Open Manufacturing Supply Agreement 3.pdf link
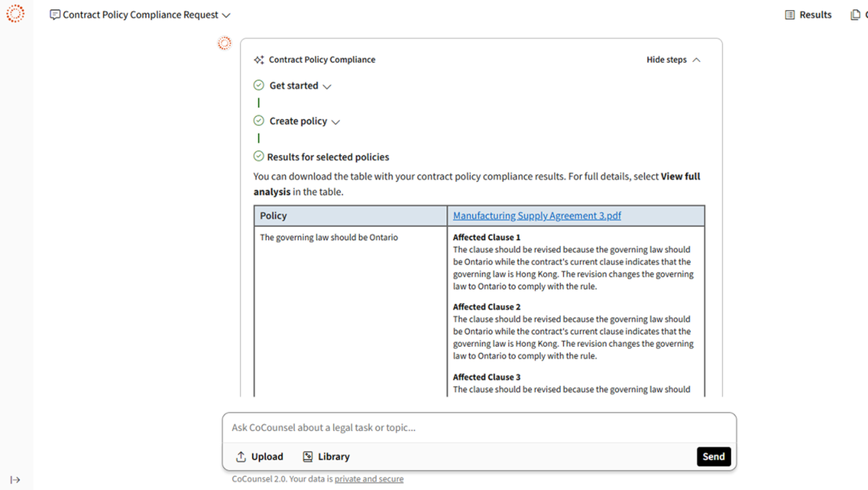This screenshot has height=490, width=868. pyautogui.click(x=537, y=216)
